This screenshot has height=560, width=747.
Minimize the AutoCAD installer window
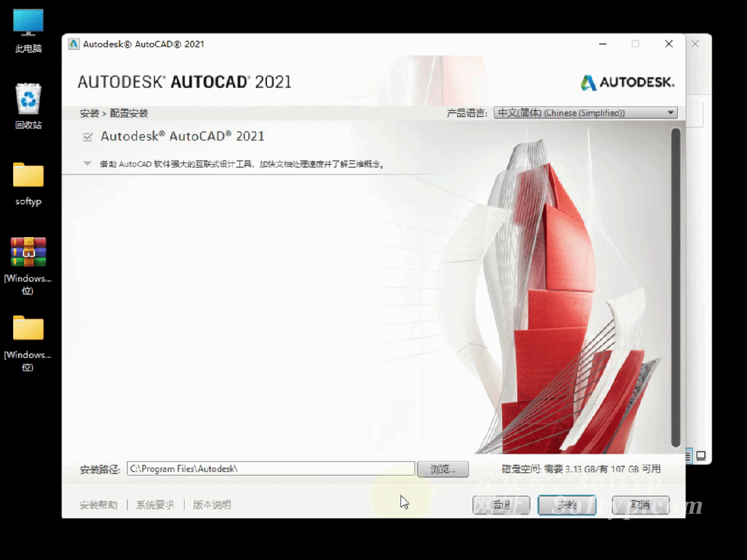tap(602, 44)
